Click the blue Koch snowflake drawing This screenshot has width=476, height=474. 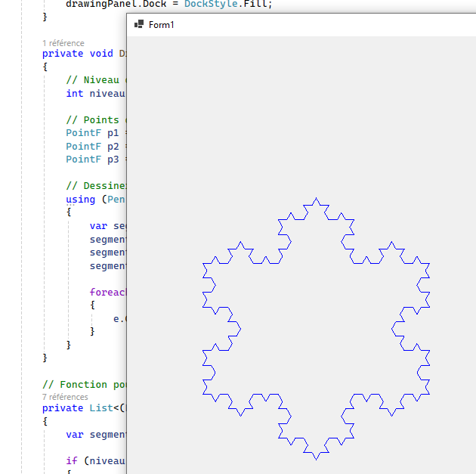pyautogui.click(x=316, y=329)
